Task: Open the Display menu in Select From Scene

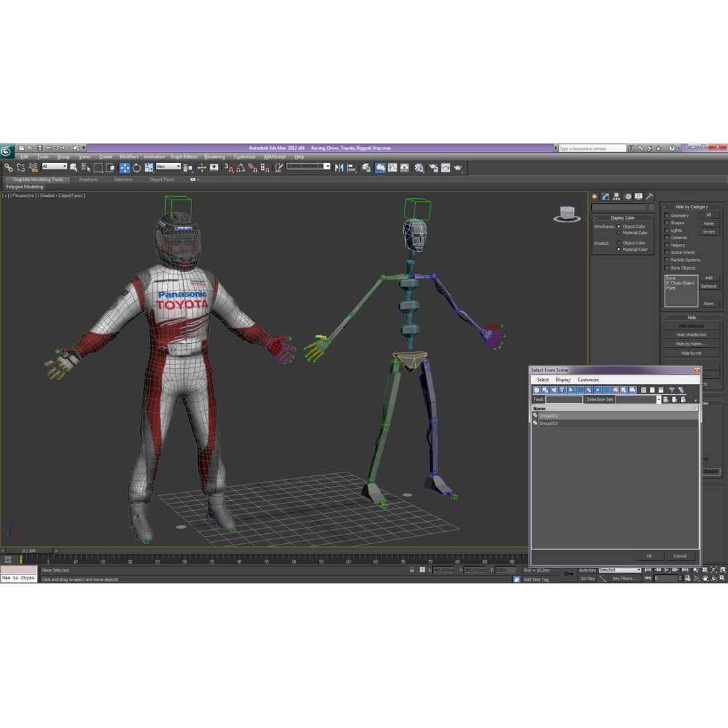Action: pos(563,380)
